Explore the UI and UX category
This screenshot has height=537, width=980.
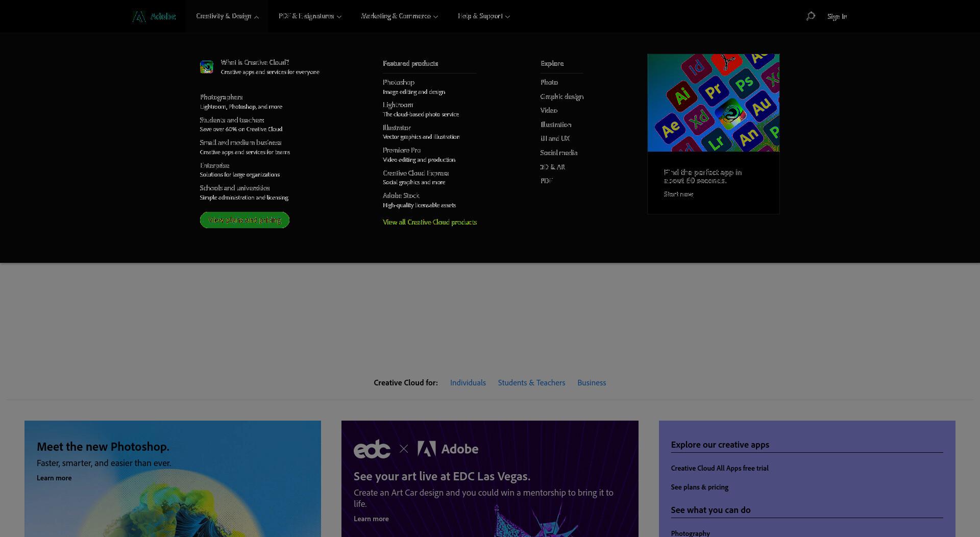[x=555, y=138]
